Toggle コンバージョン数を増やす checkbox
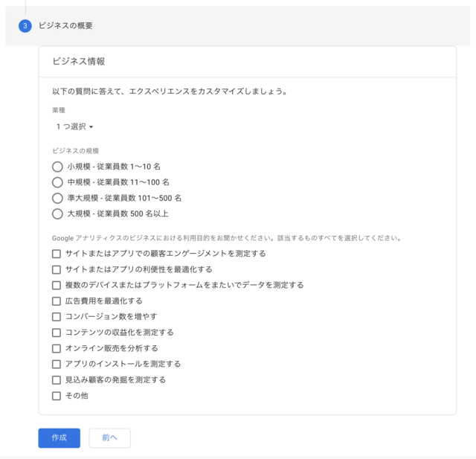This screenshot has height=459, width=476. [57, 317]
